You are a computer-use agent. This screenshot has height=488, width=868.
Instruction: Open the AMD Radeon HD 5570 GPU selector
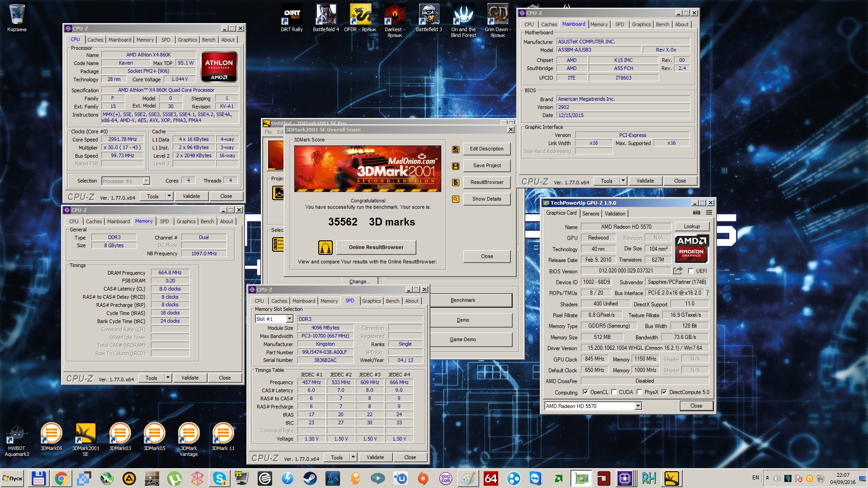[638, 406]
